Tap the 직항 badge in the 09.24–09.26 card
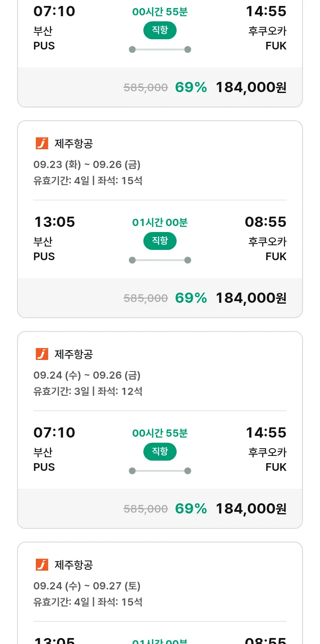 point(160,452)
